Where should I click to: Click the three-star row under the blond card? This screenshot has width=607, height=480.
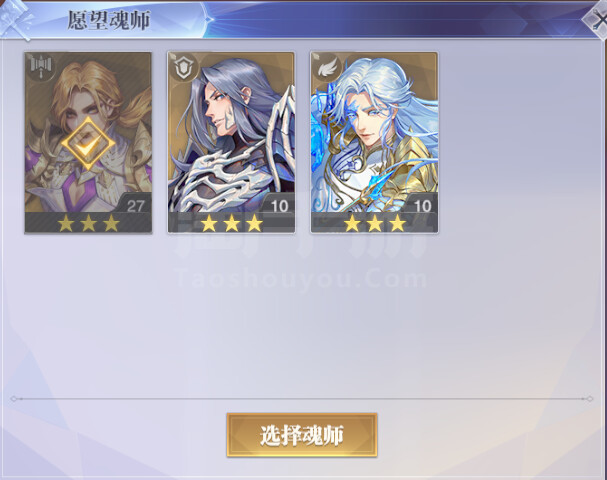[88, 223]
